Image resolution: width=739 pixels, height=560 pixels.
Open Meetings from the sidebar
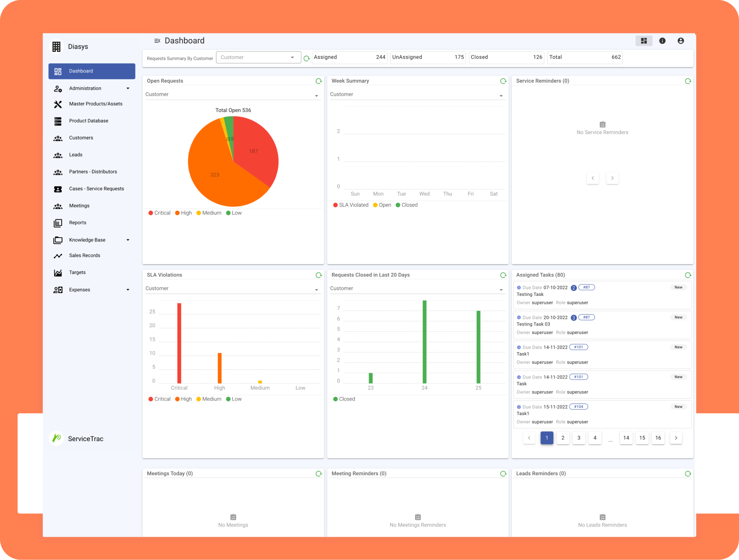tap(92, 206)
